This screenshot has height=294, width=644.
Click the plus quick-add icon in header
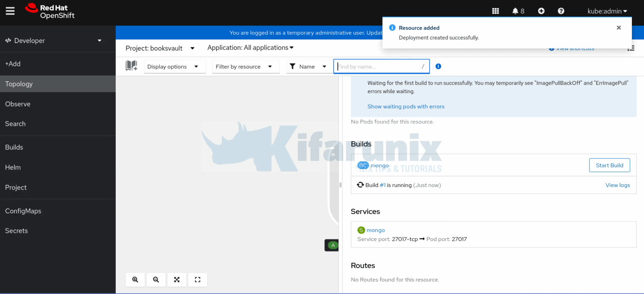click(541, 11)
